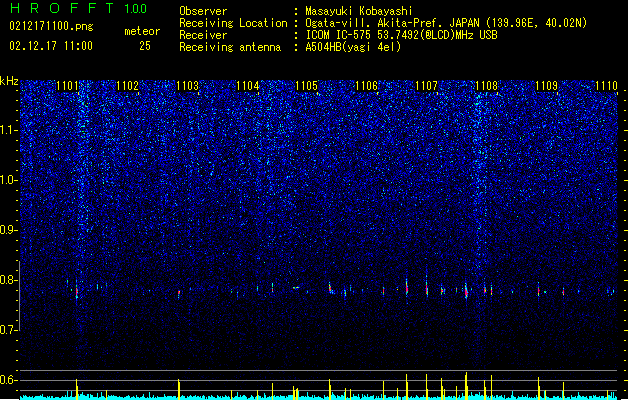Select receiver text ICOM IC-575 53.7492 MHz USB
The height and width of the screenshot is (400, 629).
pyautogui.click(x=401, y=35)
